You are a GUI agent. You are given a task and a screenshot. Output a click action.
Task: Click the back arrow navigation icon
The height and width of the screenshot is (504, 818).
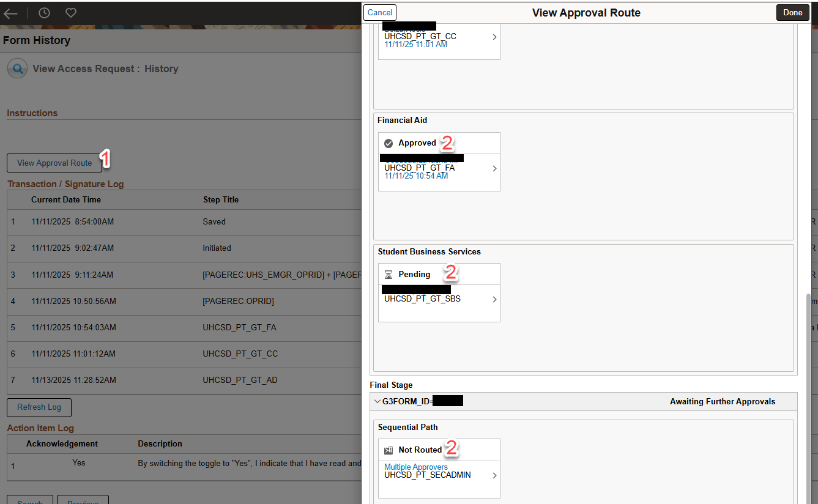pyautogui.click(x=11, y=13)
